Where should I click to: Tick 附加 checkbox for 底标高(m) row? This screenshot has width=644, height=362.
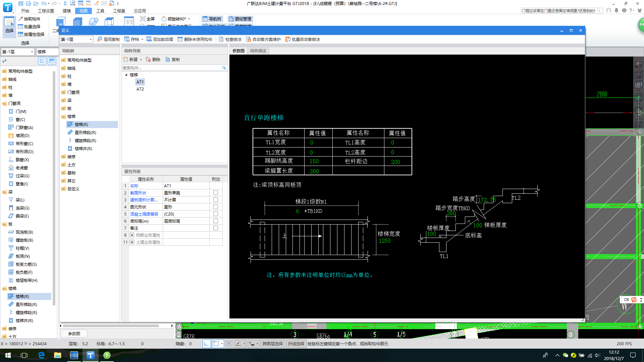[x=216, y=221]
